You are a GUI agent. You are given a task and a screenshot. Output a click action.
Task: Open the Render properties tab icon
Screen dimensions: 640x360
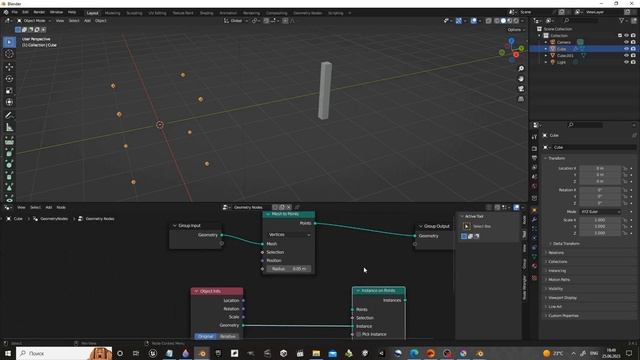point(534,149)
